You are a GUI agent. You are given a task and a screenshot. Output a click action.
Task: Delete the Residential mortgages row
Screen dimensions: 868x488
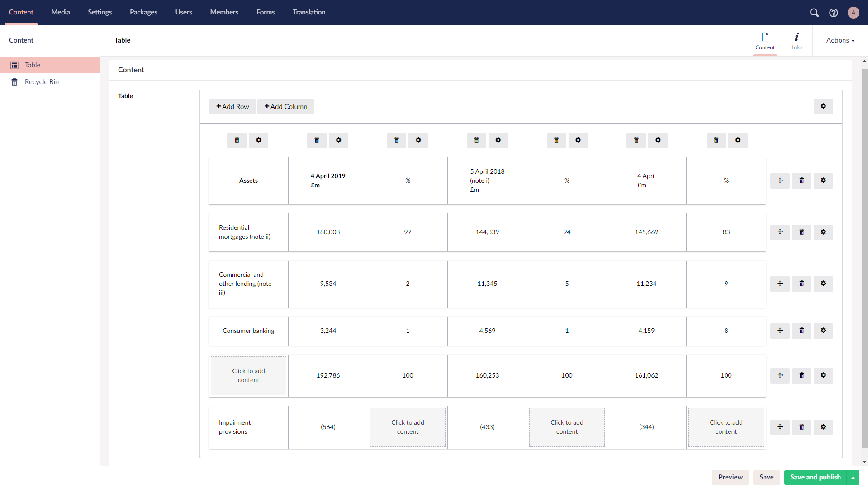pos(802,232)
